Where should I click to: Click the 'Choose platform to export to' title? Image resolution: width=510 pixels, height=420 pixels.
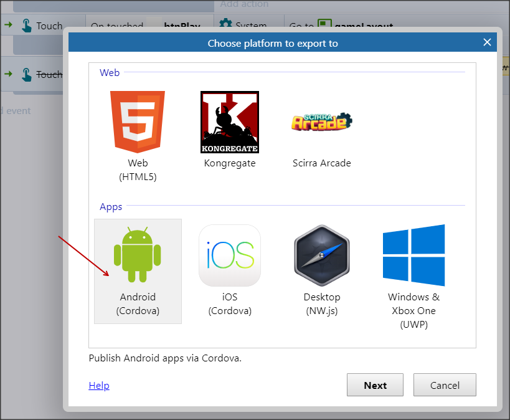pyautogui.click(x=273, y=43)
